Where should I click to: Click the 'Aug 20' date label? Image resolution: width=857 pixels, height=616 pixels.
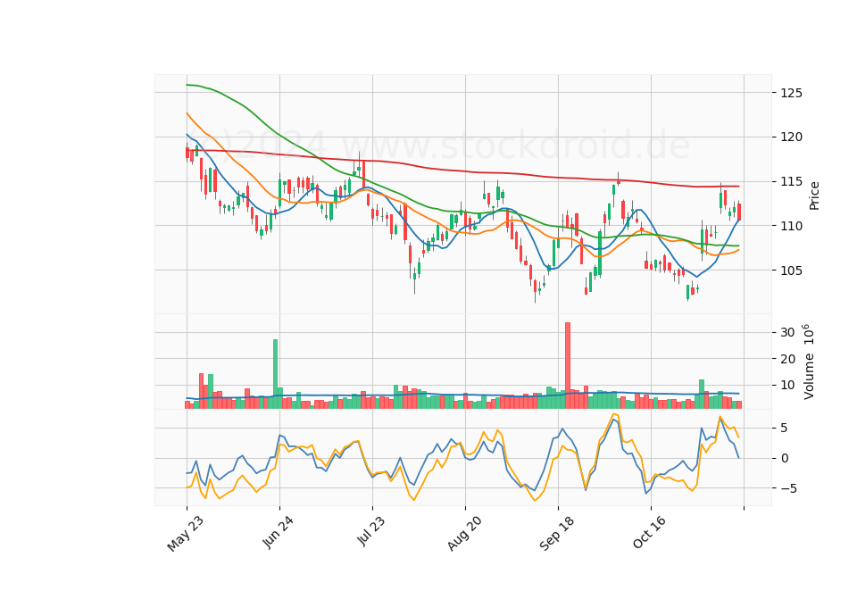coord(464,533)
